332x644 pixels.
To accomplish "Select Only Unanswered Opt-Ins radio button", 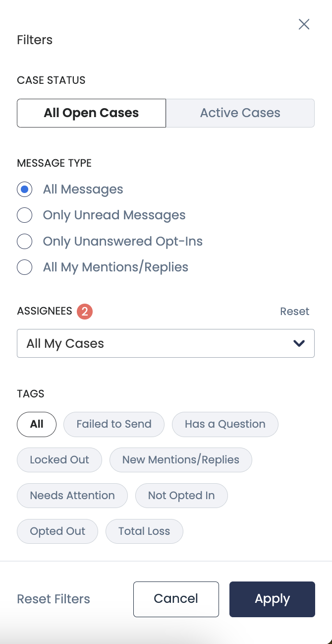I will [25, 242].
